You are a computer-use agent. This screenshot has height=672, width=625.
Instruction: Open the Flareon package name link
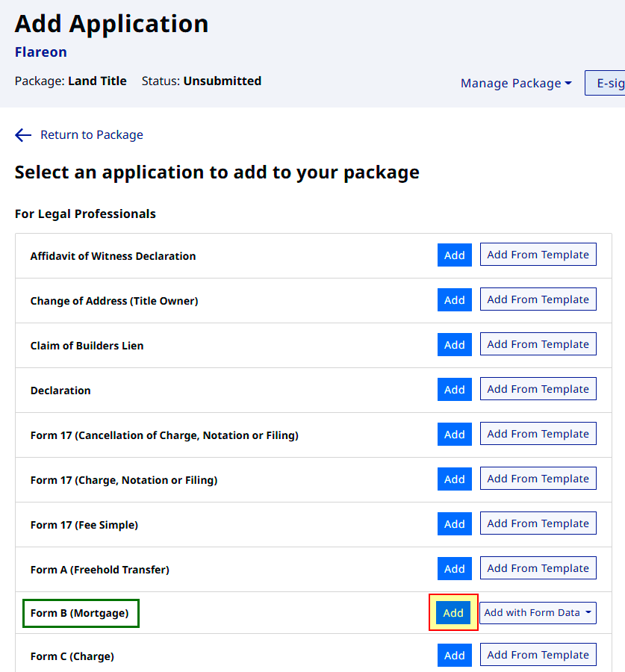(41, 52)
